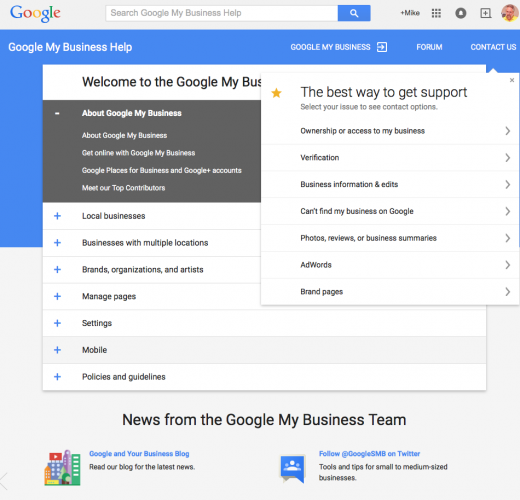
Task: Expand the Local businesses section
Action: tap(57, 216)
